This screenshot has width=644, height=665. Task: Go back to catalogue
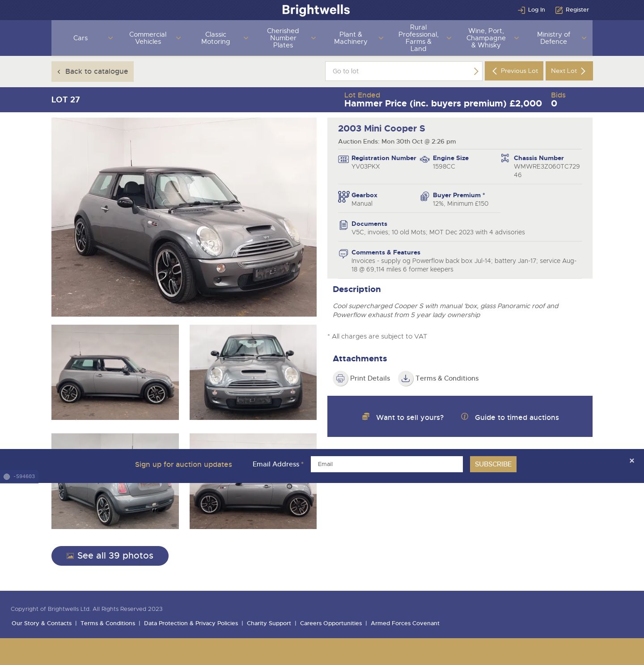93,72
